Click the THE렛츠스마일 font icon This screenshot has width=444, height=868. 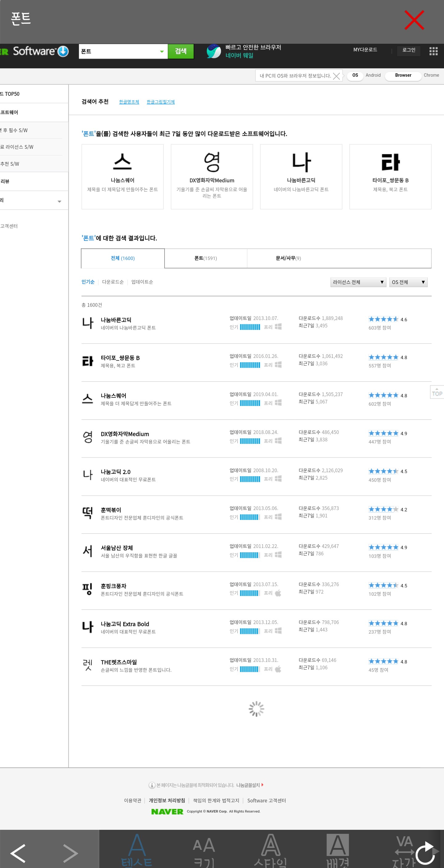[x=88, y=665]
